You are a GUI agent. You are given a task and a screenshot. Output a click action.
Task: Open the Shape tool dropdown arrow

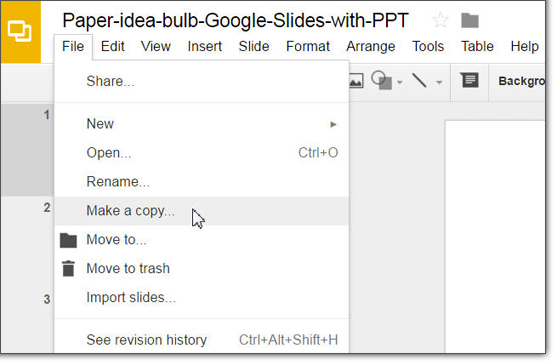tap(400, 82)
